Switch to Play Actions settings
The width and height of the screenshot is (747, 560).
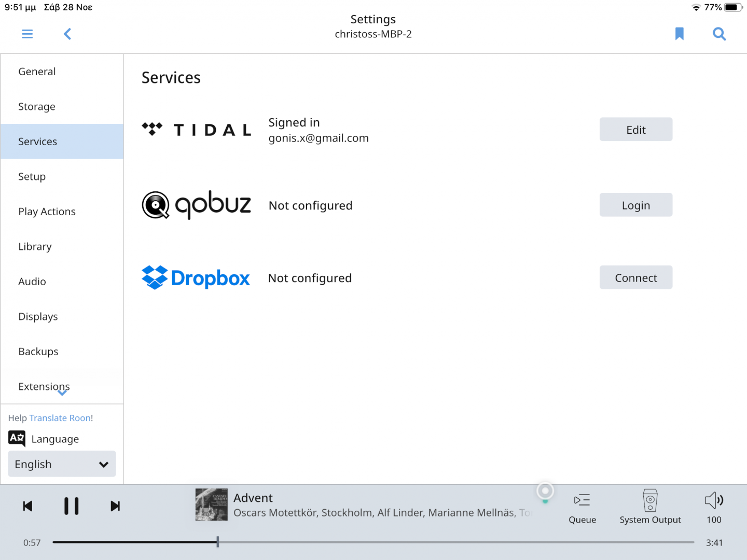tap(62, 212)
